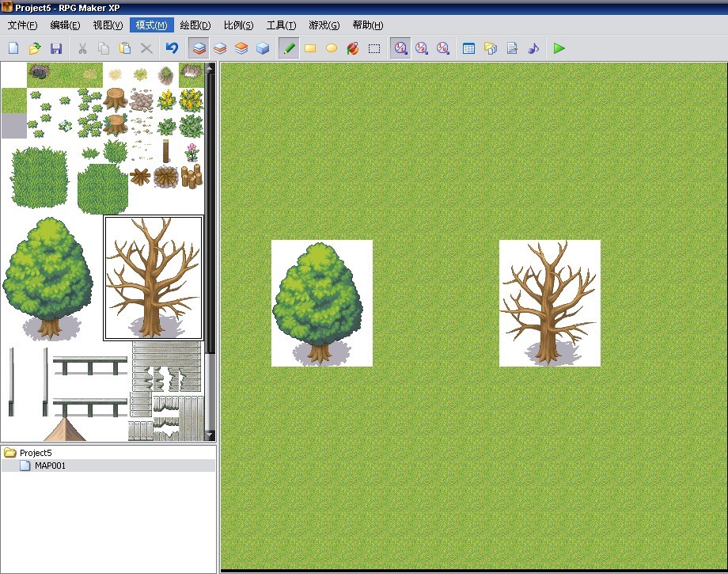Image resolution: width=728 pixels, height=574 pixels.
Task: Set zoom scale to 1/1
Action: click(400, 48)
